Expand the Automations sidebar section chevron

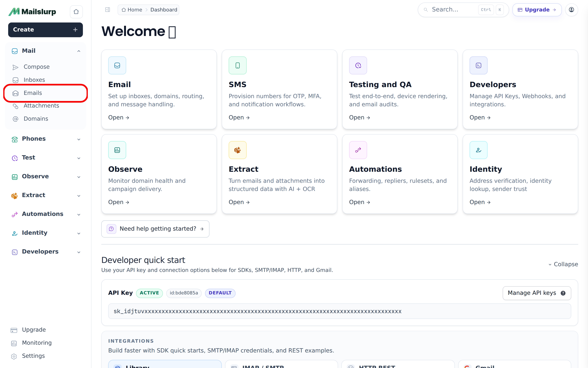[79, 214]
